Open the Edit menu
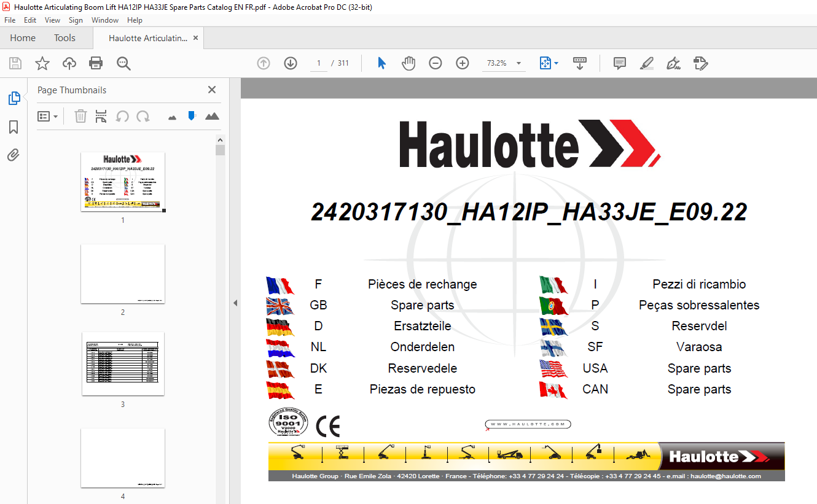 [x=30, y=20]
